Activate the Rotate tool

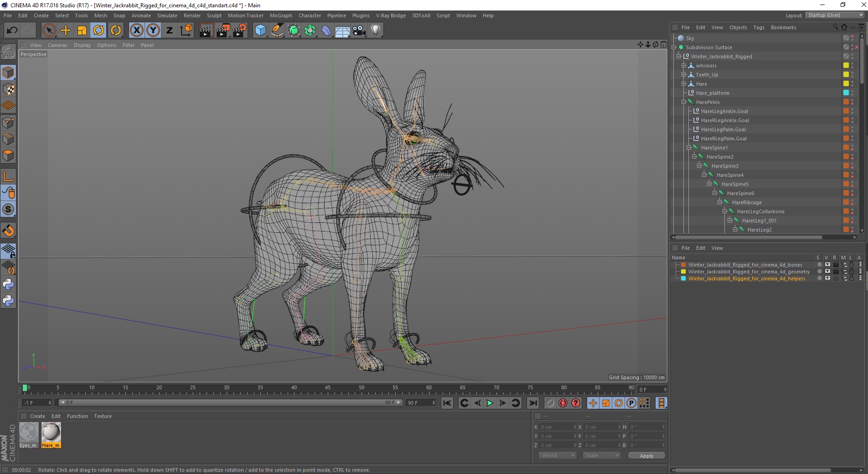(98, 31)
